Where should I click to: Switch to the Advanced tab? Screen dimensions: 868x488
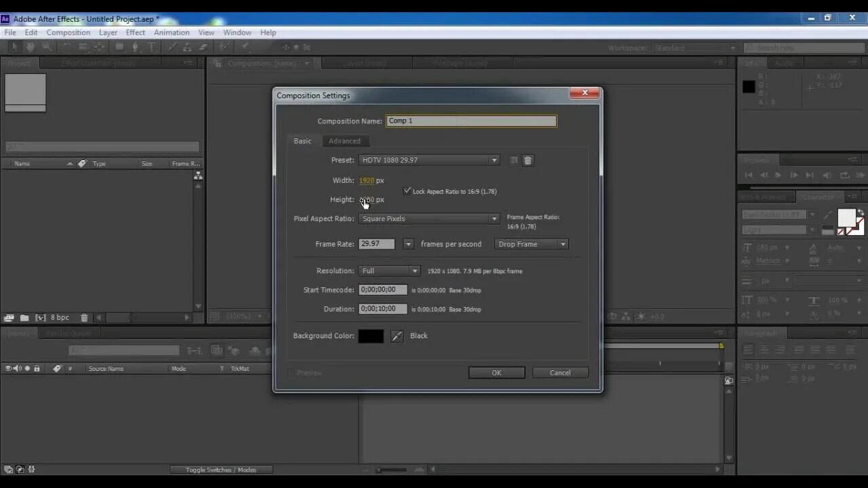point(344,141)
